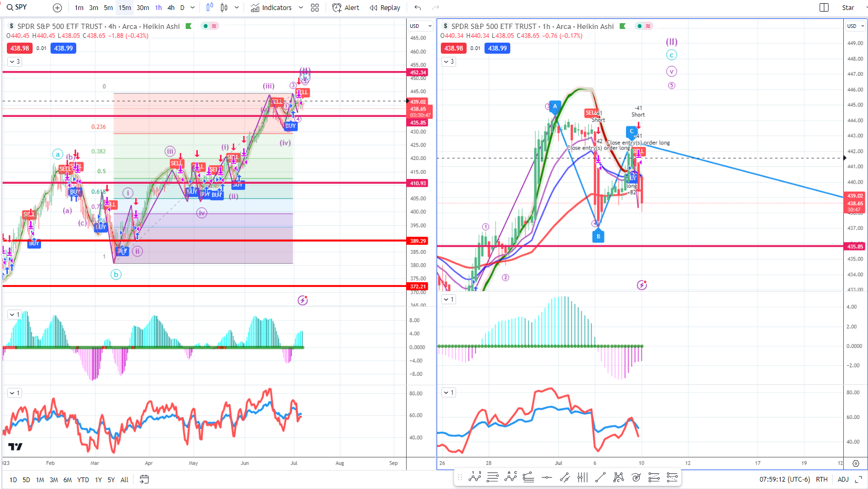The image size is (868, 489).
Task: Set date range to 1D
Action: pyautogui.click(x=13, y=480)
